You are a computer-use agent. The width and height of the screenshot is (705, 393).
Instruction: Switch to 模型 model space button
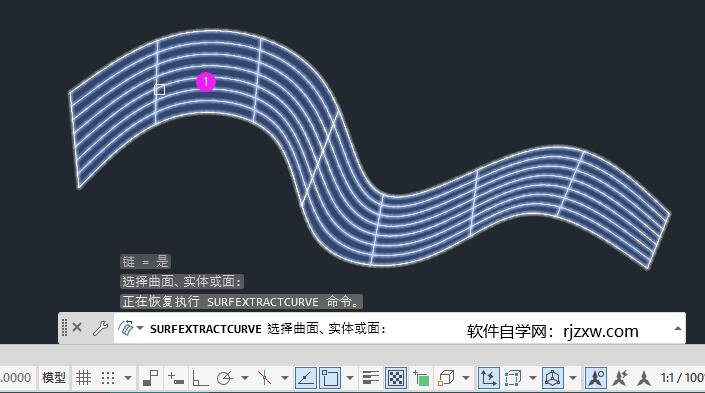click(x=54, y=378)
